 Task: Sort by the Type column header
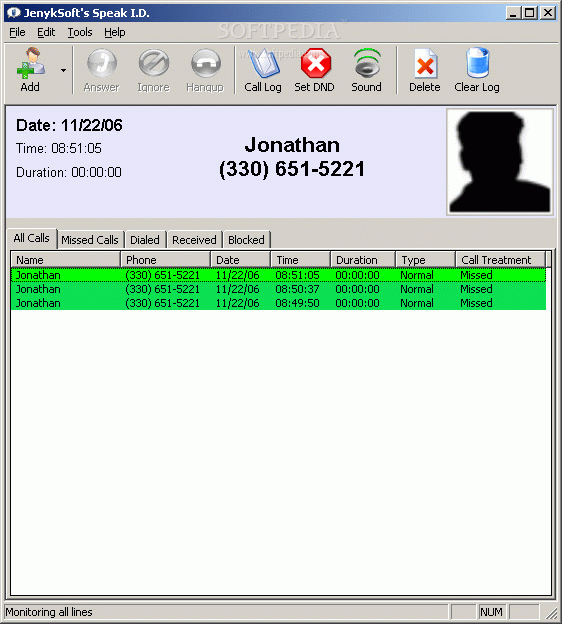(x=426, y=260)
